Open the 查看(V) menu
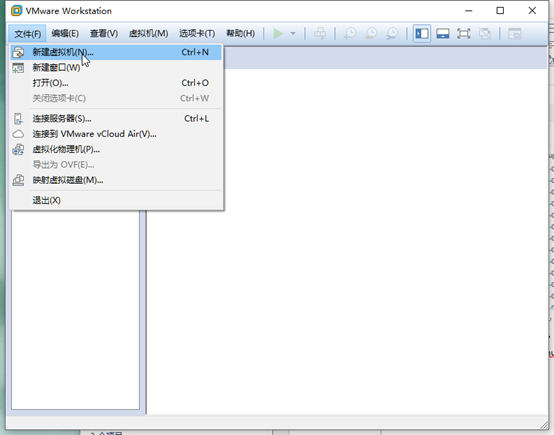 pos(104,34)
